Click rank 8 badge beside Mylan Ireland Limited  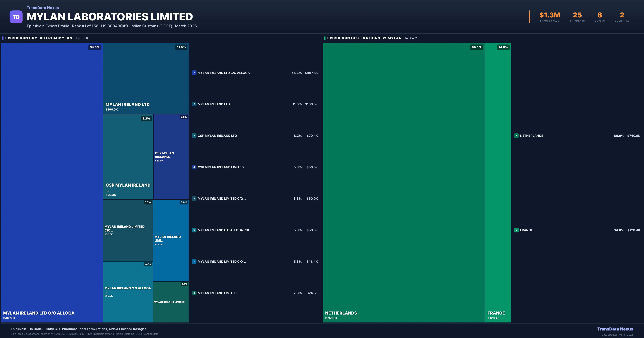coord(194,293)
